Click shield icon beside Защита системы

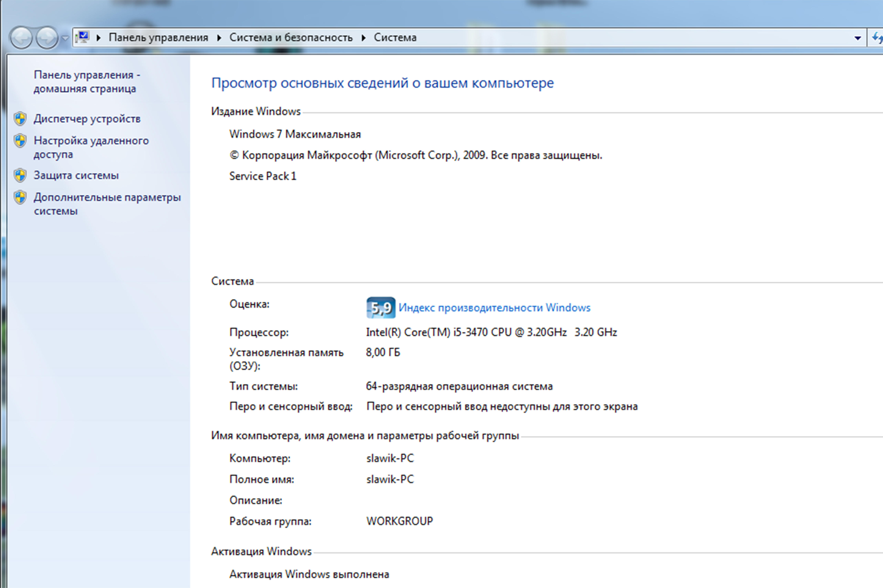20,175
